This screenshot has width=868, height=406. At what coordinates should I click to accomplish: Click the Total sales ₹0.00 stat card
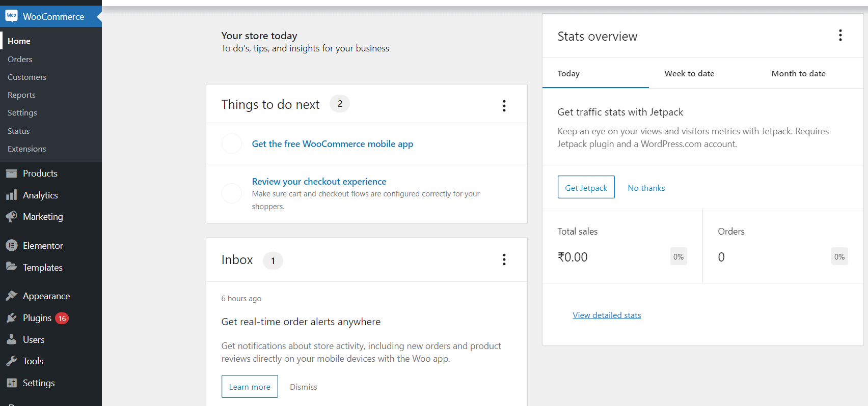point(622,246)
